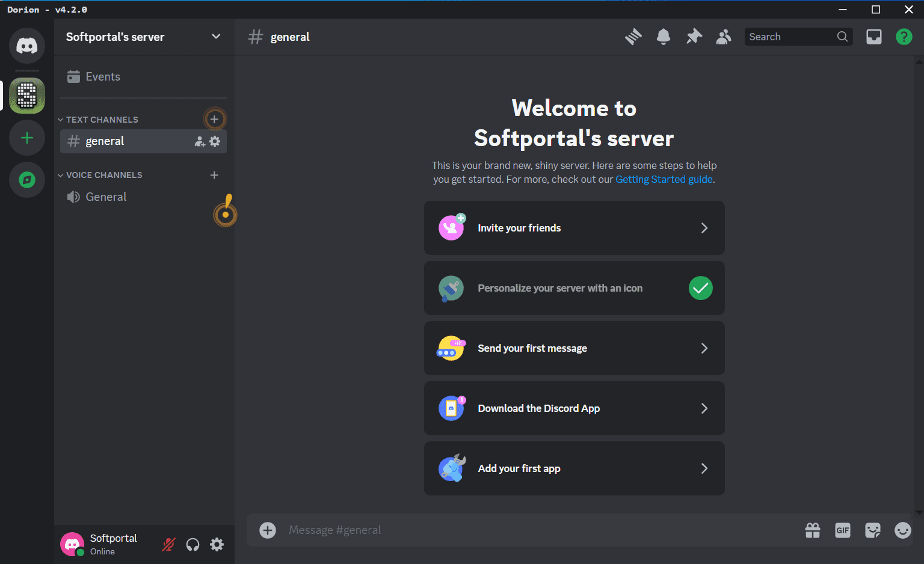924x564 pixels.
Task: Click Personalize your server with an icon
Action: pyautogui.click(x=574, y=288)
